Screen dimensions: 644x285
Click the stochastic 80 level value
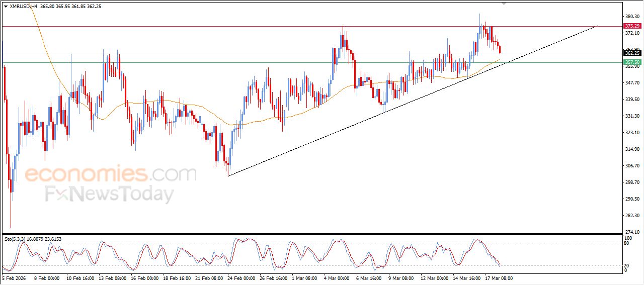pyautogui.click(x=627, y=243)
